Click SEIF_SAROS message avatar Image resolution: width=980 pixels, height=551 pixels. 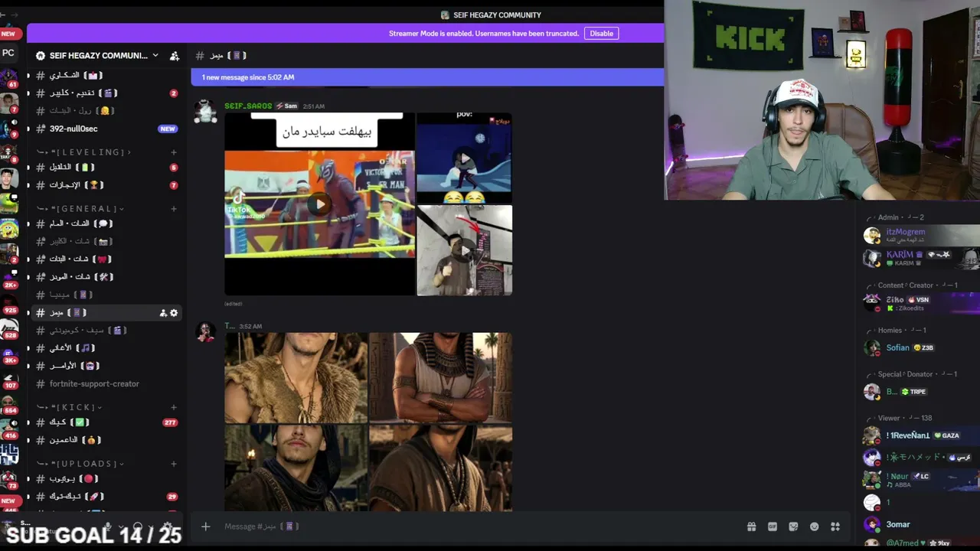205,112
